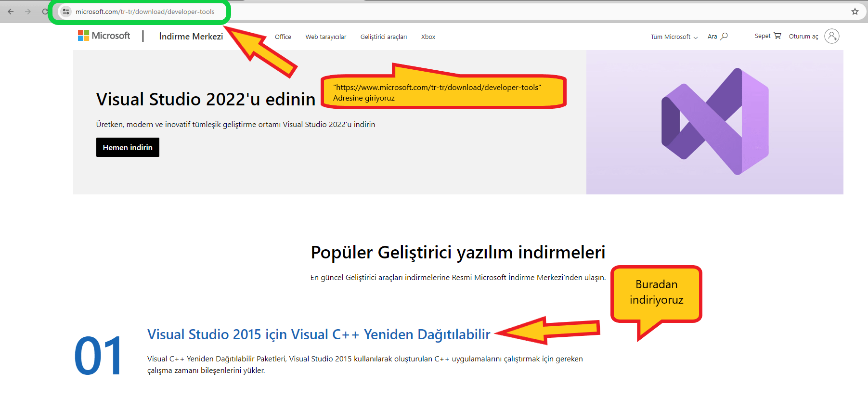Viewport: 868px width, 397px height.
Task: Click the Oturum aç sign-in text
Action: [803, 37]
